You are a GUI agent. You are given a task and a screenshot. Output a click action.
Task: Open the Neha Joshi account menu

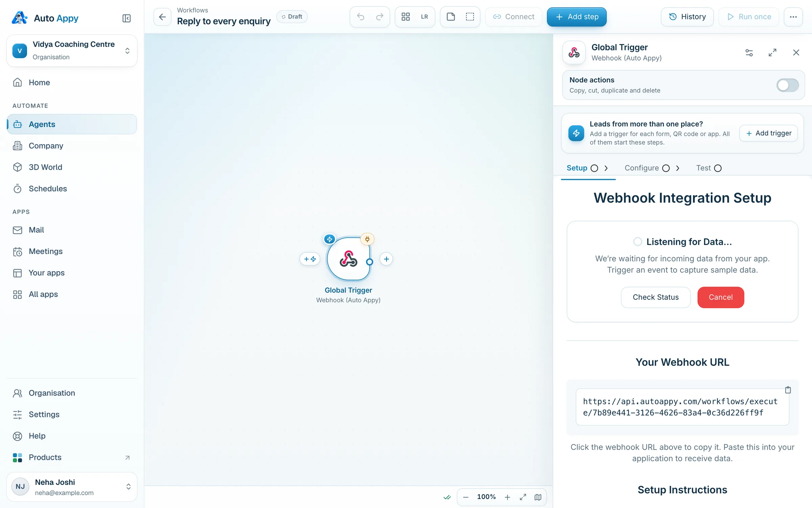(72, 487)
